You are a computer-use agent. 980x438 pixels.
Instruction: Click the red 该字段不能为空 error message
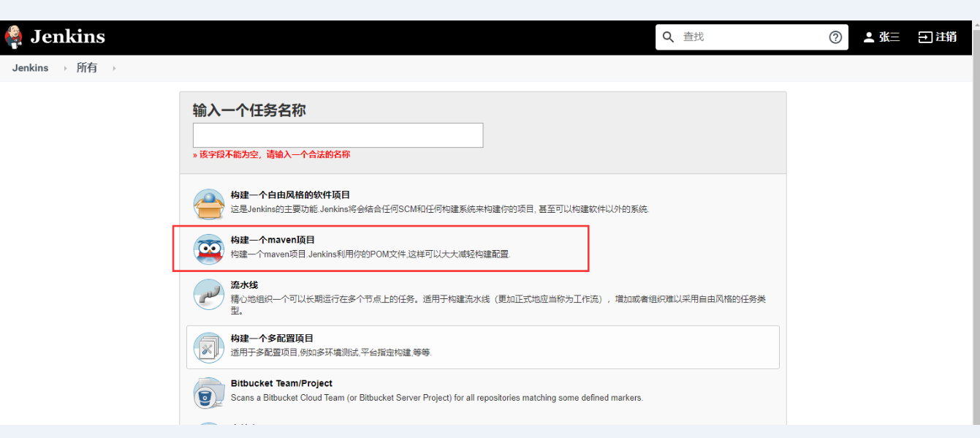pos(271,155)
